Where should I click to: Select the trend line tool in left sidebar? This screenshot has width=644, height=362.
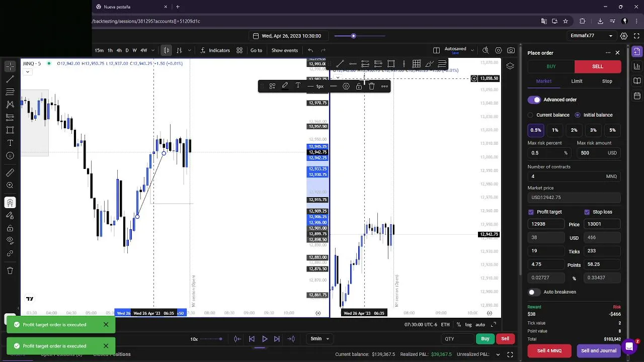click(10, 79)
